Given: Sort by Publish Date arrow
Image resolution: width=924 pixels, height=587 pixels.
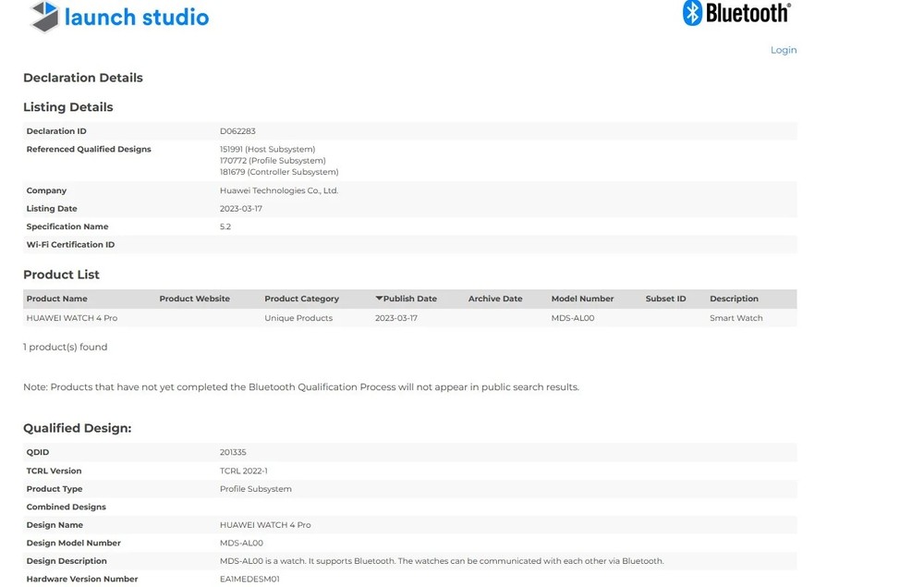Looking at the screenshot, I should (379, 299).
